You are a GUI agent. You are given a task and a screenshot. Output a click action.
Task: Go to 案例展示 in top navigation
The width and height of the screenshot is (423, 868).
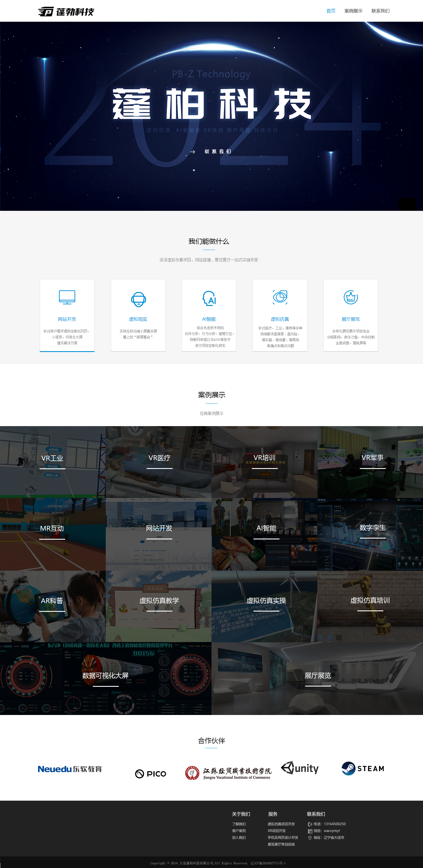click(353, 11)
